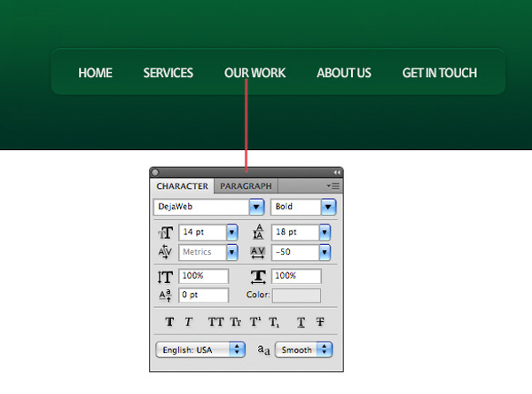Toggle Subscript style button
Screen dimensions: 532x394
pos(274,321)
